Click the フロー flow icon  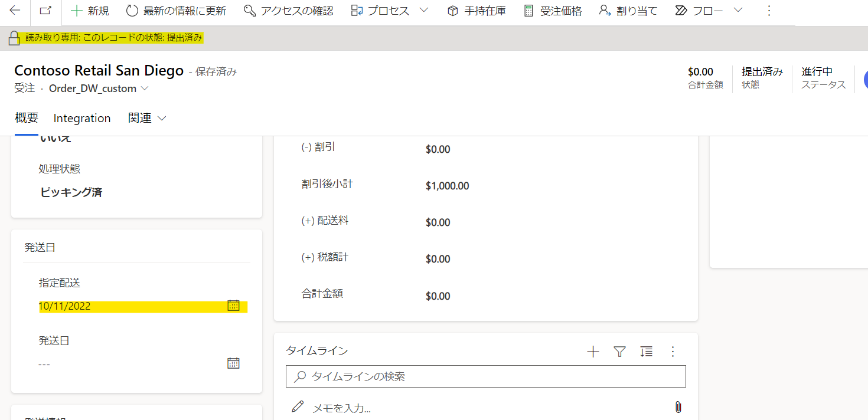681,11
